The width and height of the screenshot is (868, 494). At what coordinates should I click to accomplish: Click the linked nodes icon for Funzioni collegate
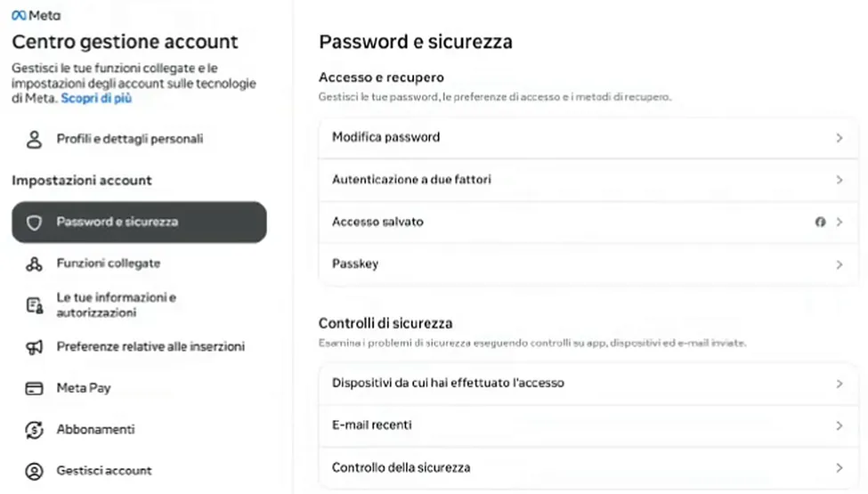[x=35, y=263]
